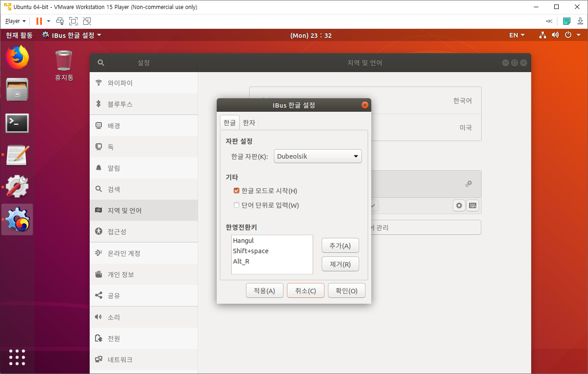Open the text editor dock icon
This screenshot has width=588, height=374.
[17, 155]
